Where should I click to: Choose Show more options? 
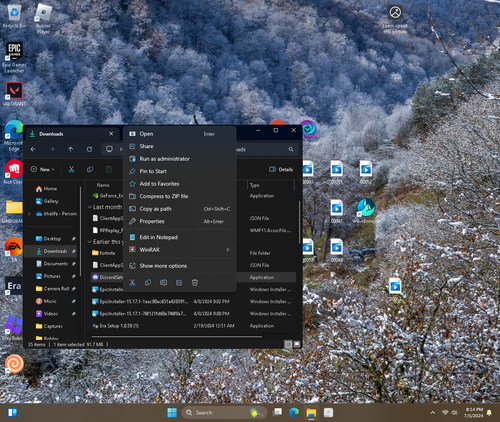pos(180,266)
